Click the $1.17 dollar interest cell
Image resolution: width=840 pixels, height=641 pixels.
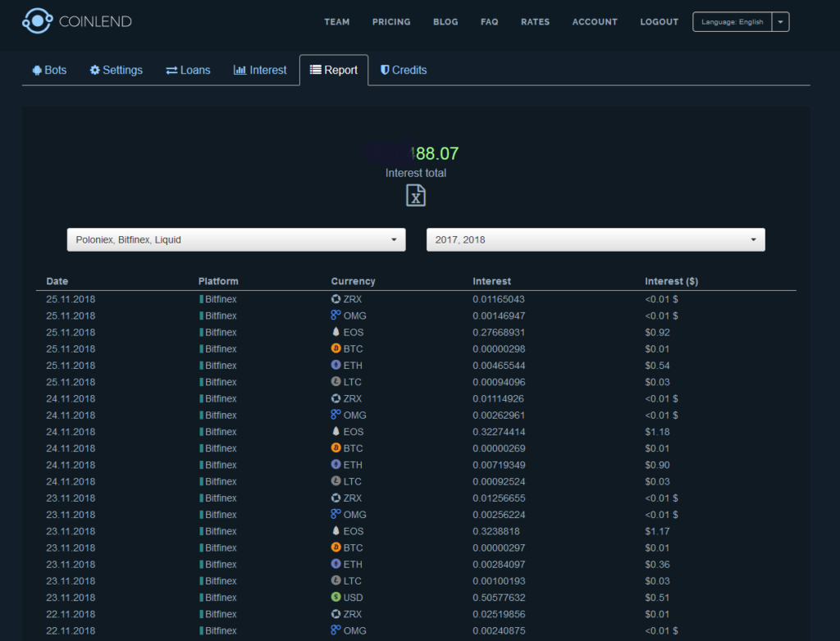pyautogui.click(x=657, y=531)
